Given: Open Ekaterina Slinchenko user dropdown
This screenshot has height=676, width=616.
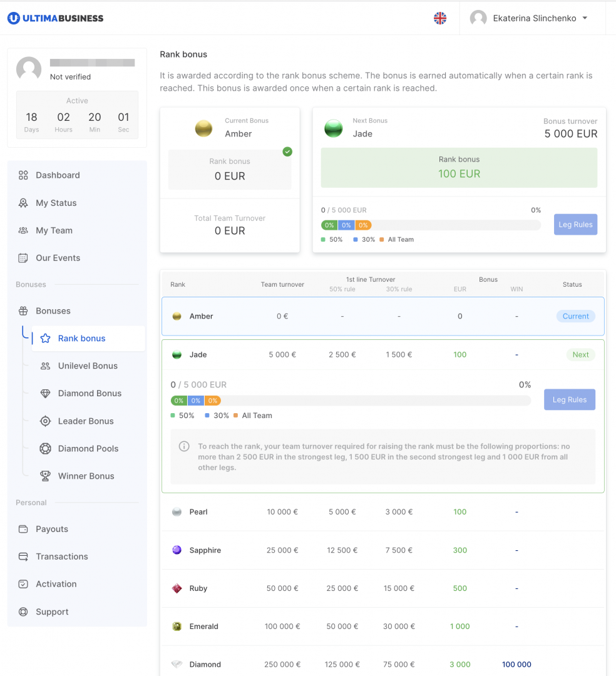Looking at the screenshot, I should pyautogui.click(x=532, y=18).
